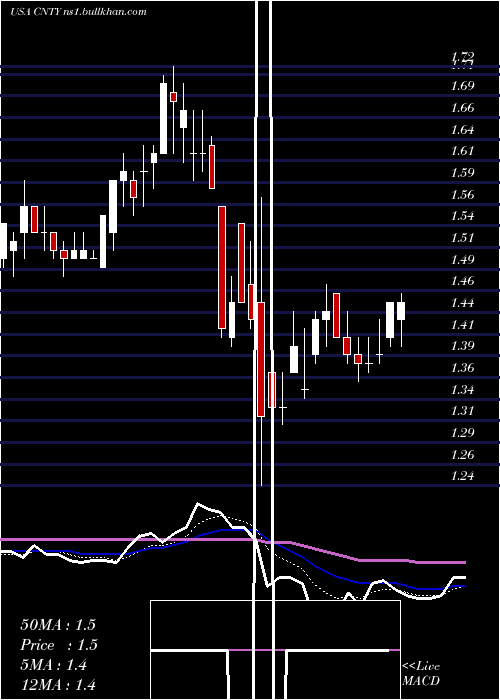Click the 1.36 price axis label
The height and width of the screenshot is (700, 500).
click(x=462, y=368)
